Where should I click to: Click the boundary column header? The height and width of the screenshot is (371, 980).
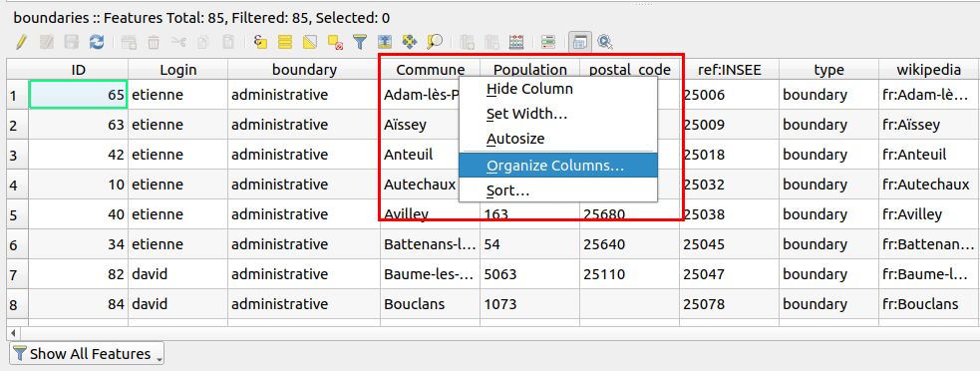click(x=304, y=70)
